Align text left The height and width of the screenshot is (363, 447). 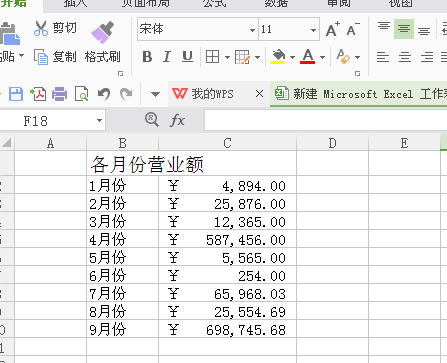pos(383,57)
